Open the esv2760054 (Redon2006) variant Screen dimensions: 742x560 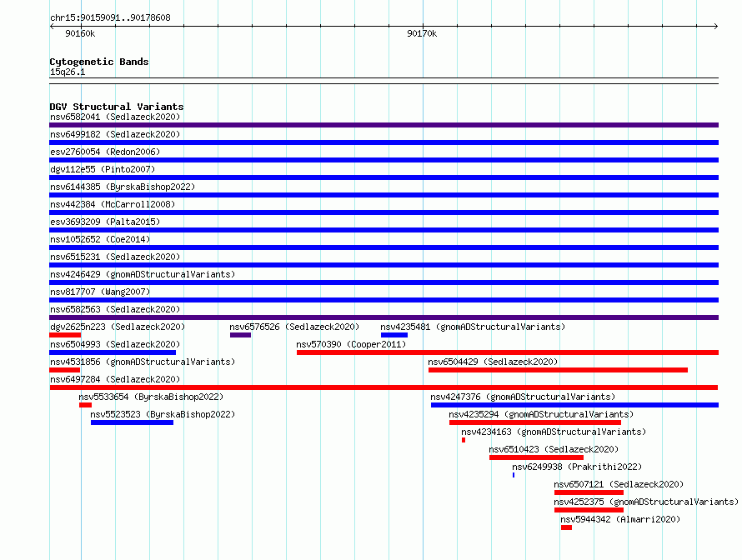click(x=105, y=152)
